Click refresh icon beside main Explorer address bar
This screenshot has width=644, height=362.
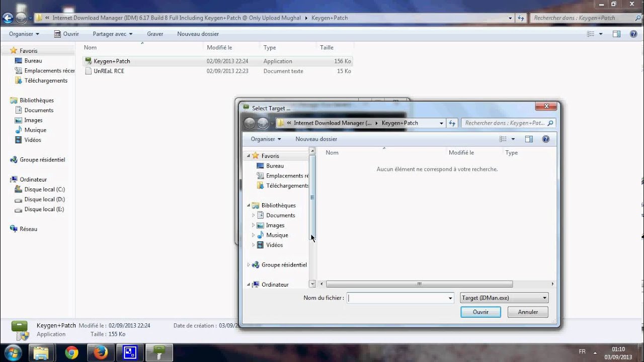coord(521,18)
